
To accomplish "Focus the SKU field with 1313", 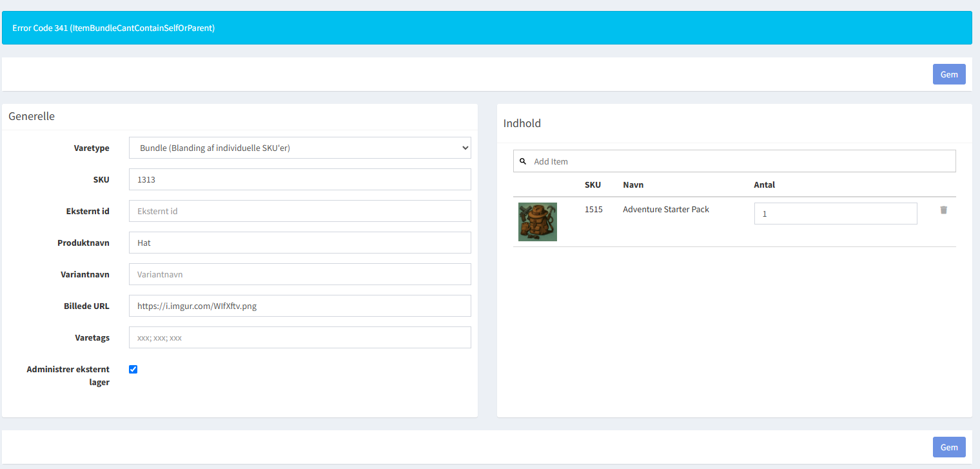I will [300, 179].
